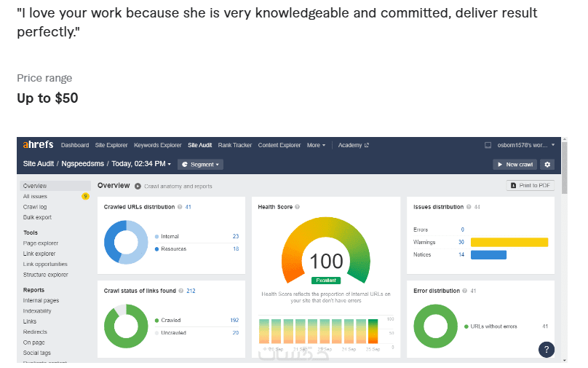Click the help question mark bubble
Viewport: 588px width, 368px height.
(547, 350)
